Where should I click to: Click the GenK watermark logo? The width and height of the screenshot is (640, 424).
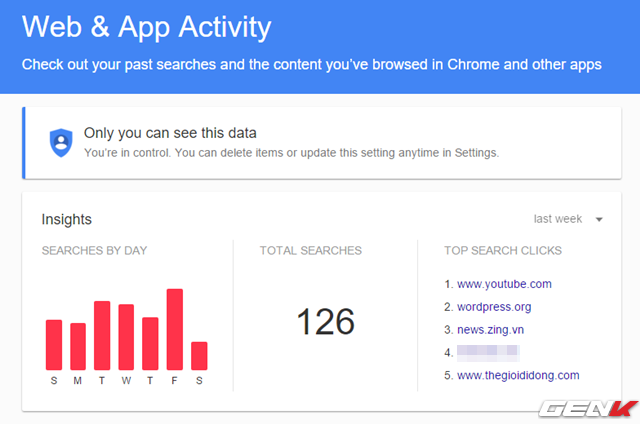tap(589, 408)
